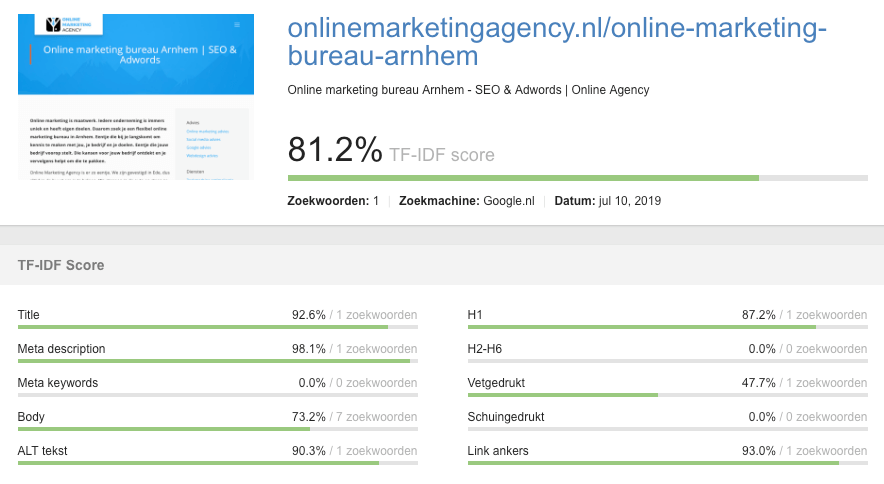Select the 'Link ankers' row label
The height and width of the screenshot is (484, 884).
[498, 451]
